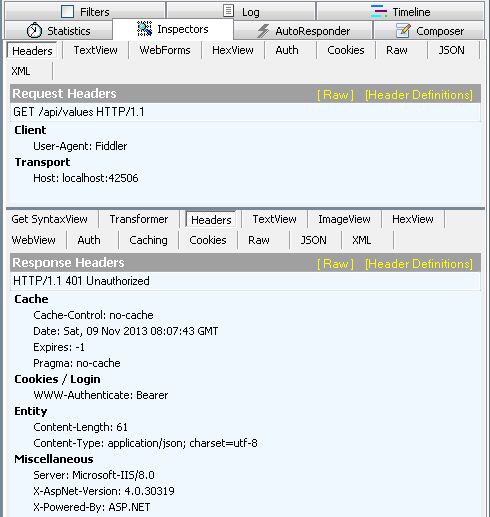This screenshot has height=517, width=490.
Task: Open request Auth inspector tab
Action: 287,50
